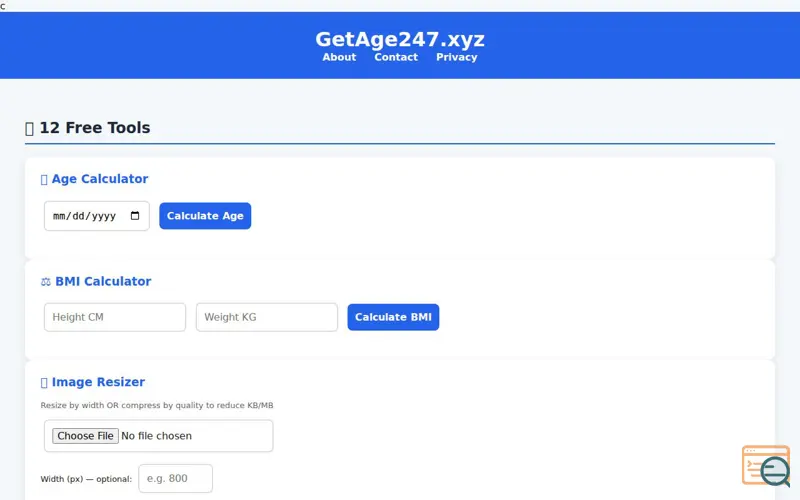Open the Privacy page
Image resolution: width=800 pixels, height=500 pixels.
coord(457,57)
